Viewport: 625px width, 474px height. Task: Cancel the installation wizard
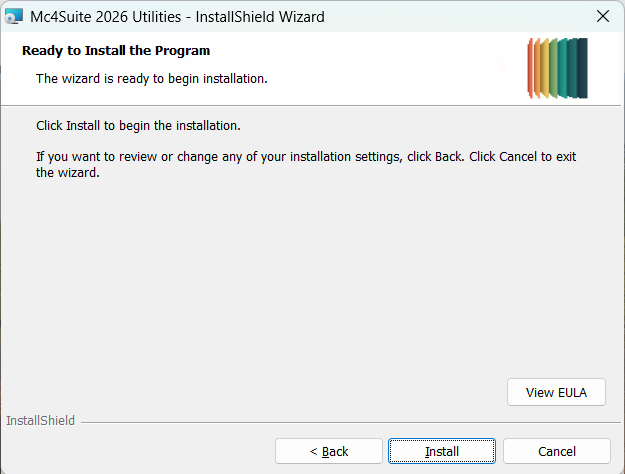(x=556, y=451)
